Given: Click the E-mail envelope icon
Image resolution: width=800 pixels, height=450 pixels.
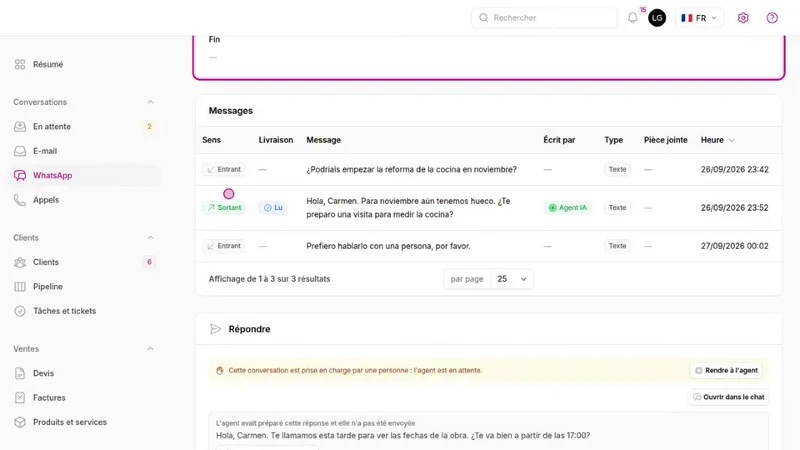Looking at the screenshot, I should click(20, 151).
